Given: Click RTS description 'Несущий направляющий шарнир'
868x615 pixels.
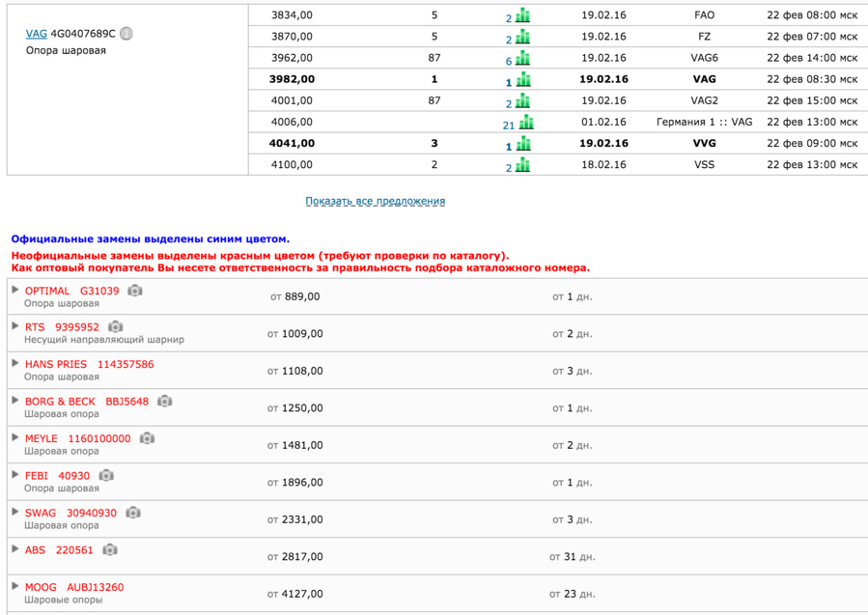Looking at the screenshot, I should (x=104, y=339).
